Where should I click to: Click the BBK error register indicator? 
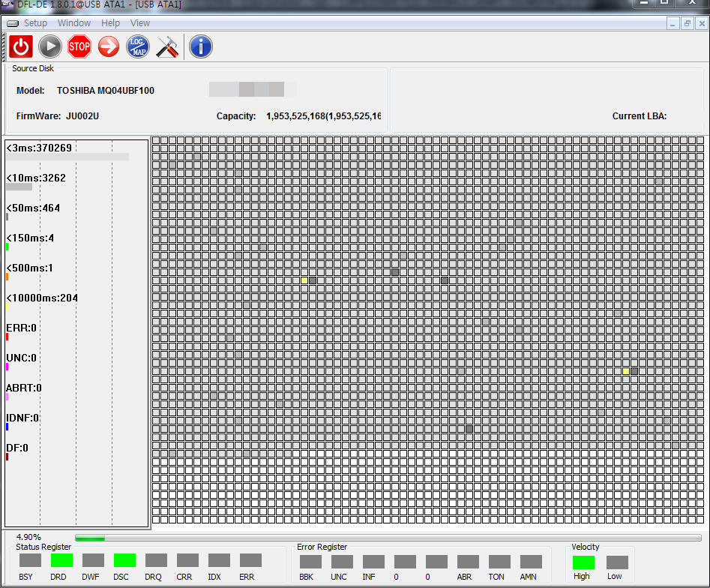click(310, 562)
